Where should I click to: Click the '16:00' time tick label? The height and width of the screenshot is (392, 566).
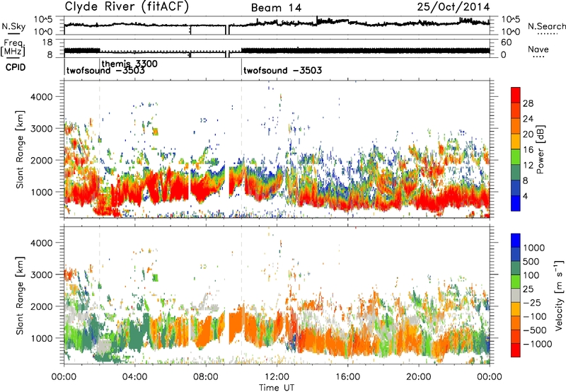pos(347,377)
